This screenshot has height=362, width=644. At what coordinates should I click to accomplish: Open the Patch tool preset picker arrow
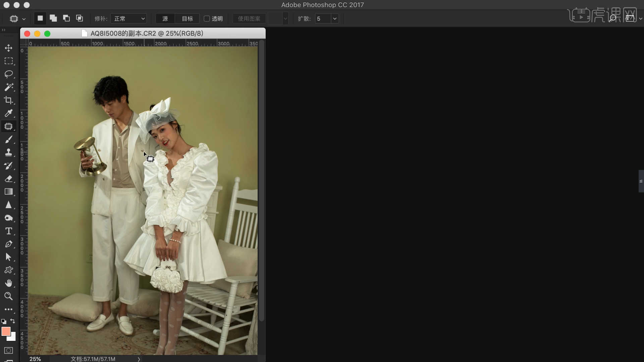(24, 19)
